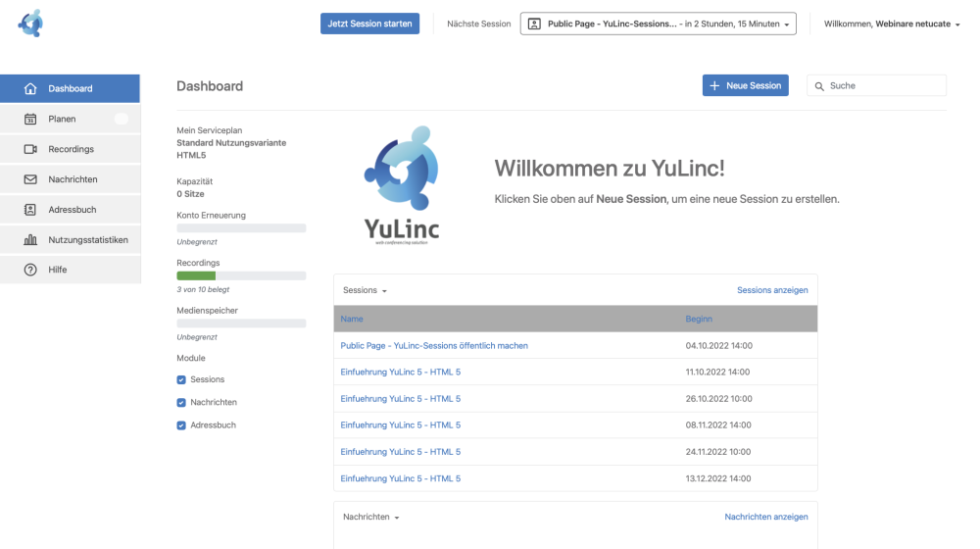980x549 pixels.
Task: Click the Neue Session button
Action: pos(746,85)
